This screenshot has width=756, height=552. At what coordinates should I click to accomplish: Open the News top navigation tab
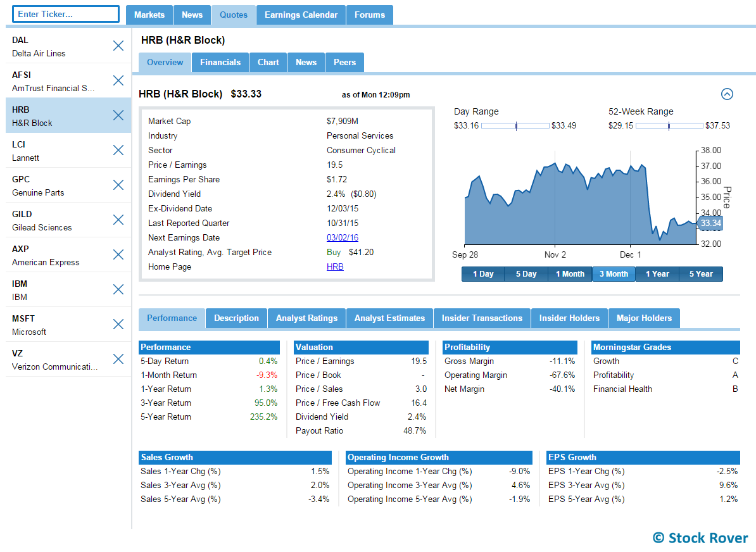(x=192, y=15)
